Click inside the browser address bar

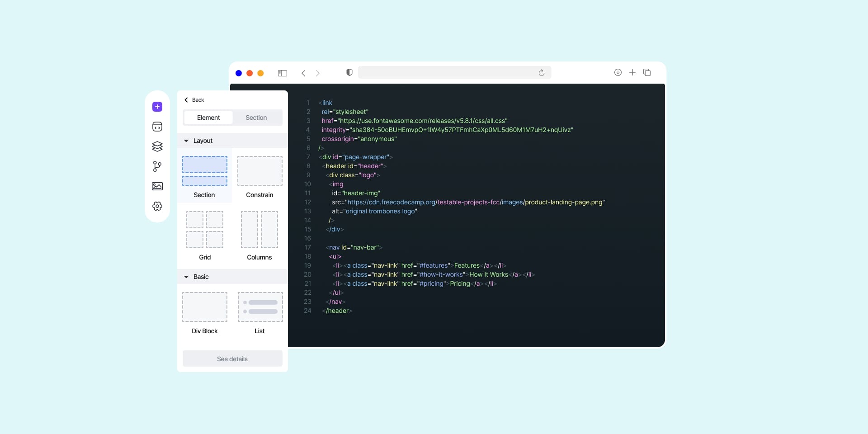point(454,72)
